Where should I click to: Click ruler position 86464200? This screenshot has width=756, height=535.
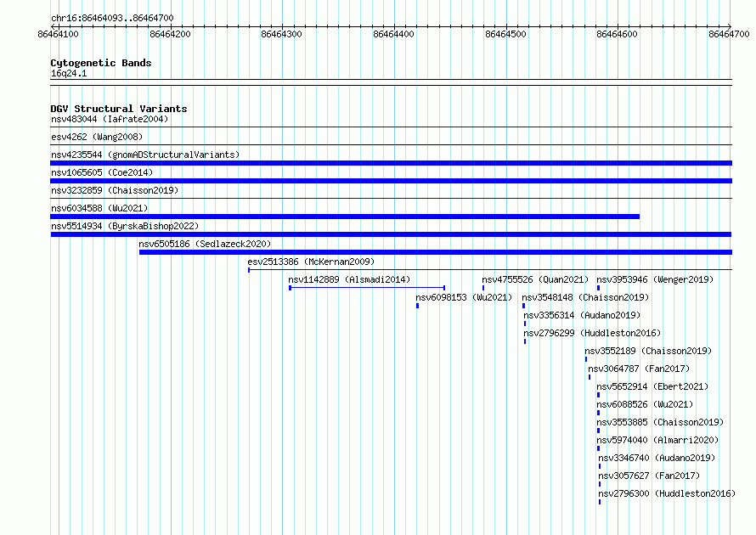pyautogui.click(x=170, y=34)
